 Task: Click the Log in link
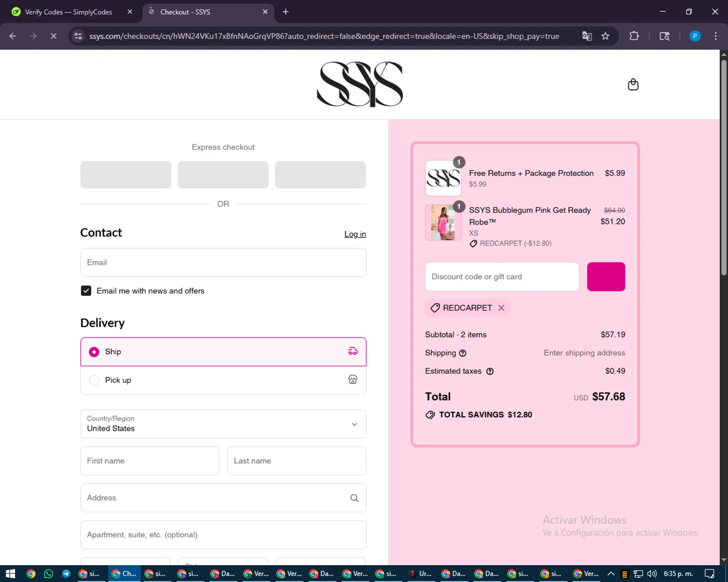coord(355,234)
